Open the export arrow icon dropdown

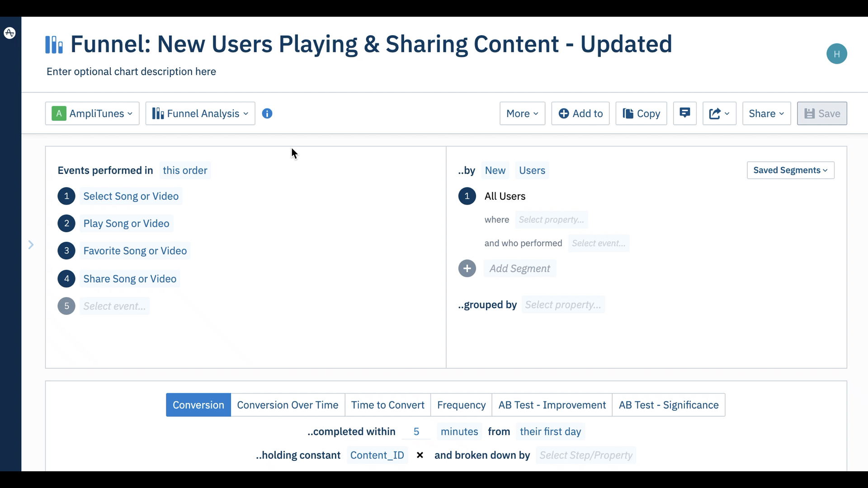(x=719, y=113)
